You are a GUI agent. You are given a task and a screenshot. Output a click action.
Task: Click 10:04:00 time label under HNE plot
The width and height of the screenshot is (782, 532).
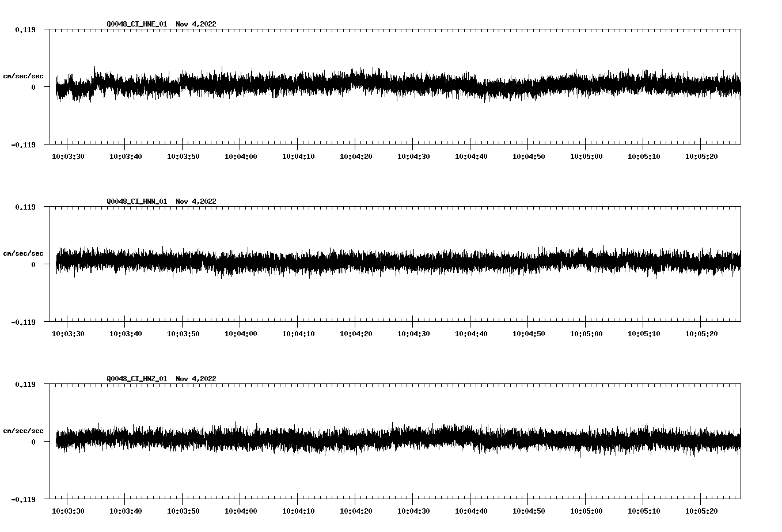pyautogui.click(x=241, y=157)
